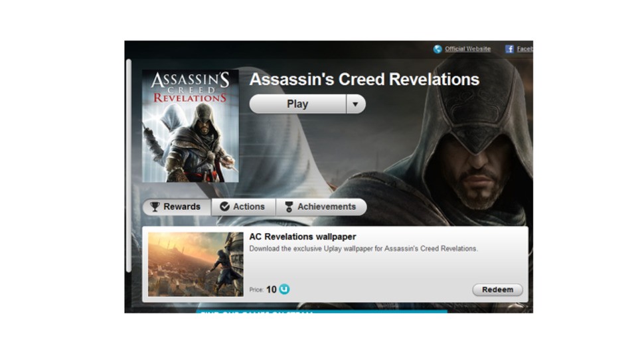Click the Official Website globe icon
The width and height of the screenshot is (644, 362).
pyautogui.click(x=438, y=49)
